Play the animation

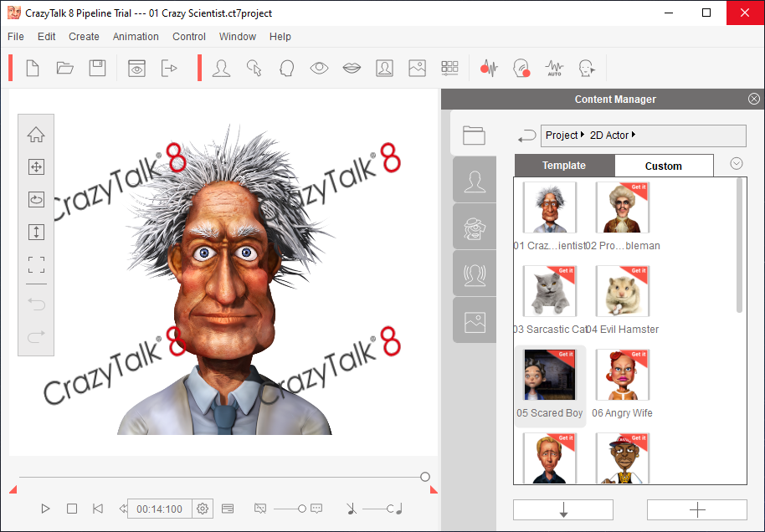pyautogui.click(x=45, y=509)
